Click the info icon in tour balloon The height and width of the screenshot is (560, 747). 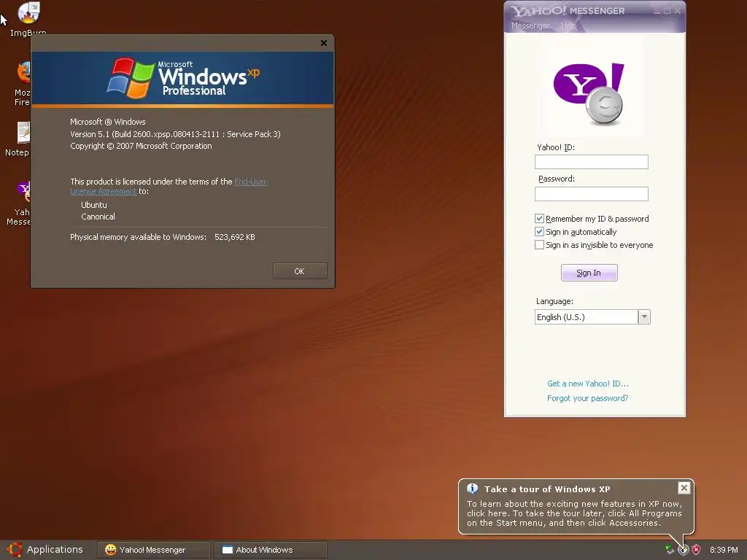tap(472, 489)
